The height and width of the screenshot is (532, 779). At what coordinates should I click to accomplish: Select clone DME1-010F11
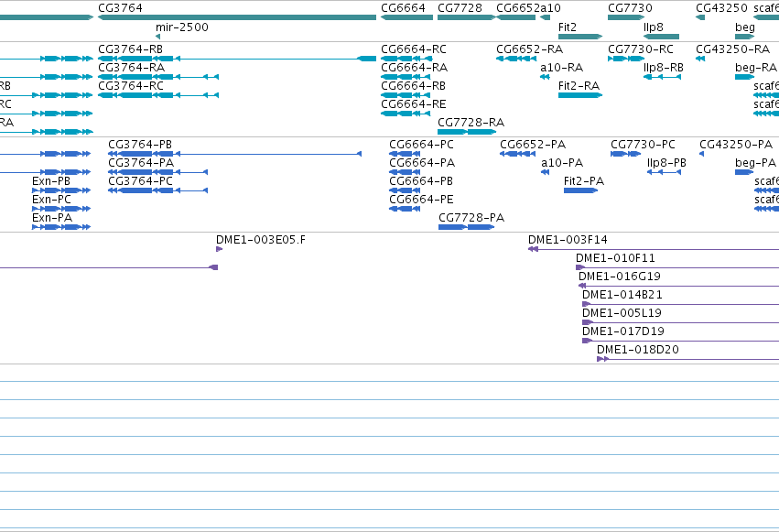677,267
